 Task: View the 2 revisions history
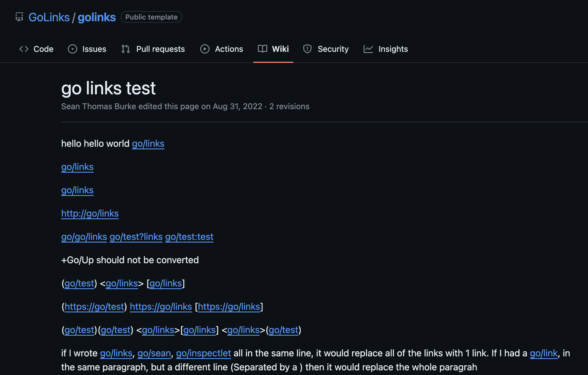(x=289, y=106)
